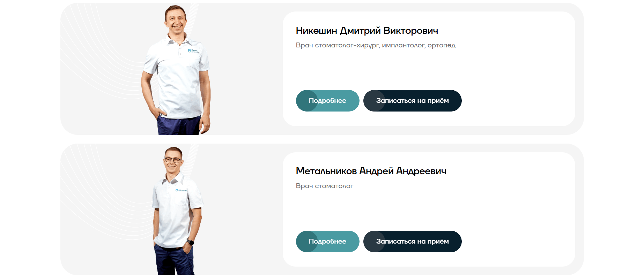The width and height of the screenshot is (644, 276).
Task: Click empty white panel area right of Никешин's buttons
Action: (x=517, y=101)
